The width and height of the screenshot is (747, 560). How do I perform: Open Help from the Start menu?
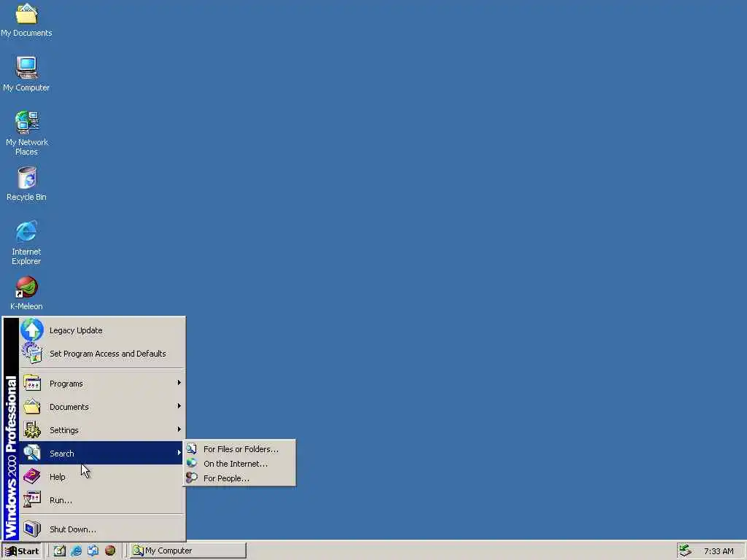(101, 476)
